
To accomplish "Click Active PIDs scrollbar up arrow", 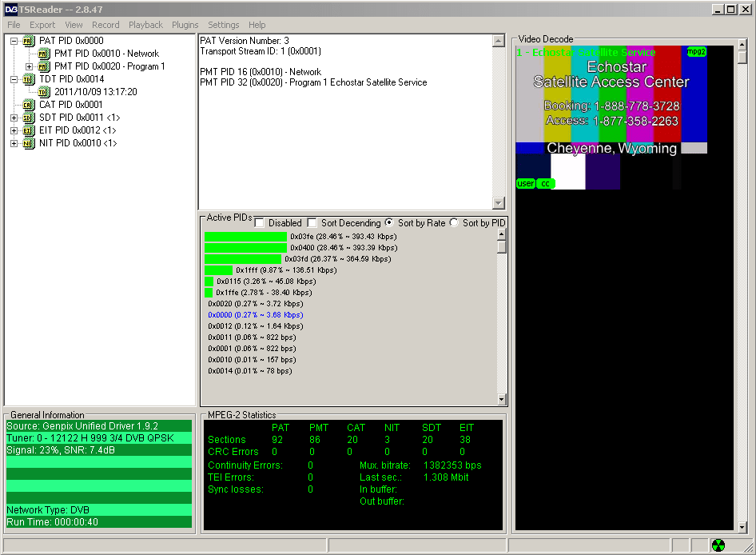I will point(501,235).
